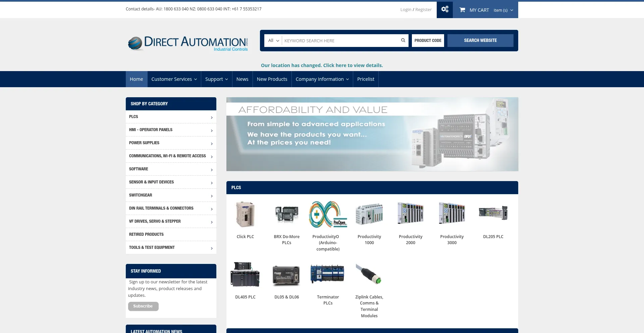Focus the keyword search input field
The image size is (644, 333).
(340, 41)
